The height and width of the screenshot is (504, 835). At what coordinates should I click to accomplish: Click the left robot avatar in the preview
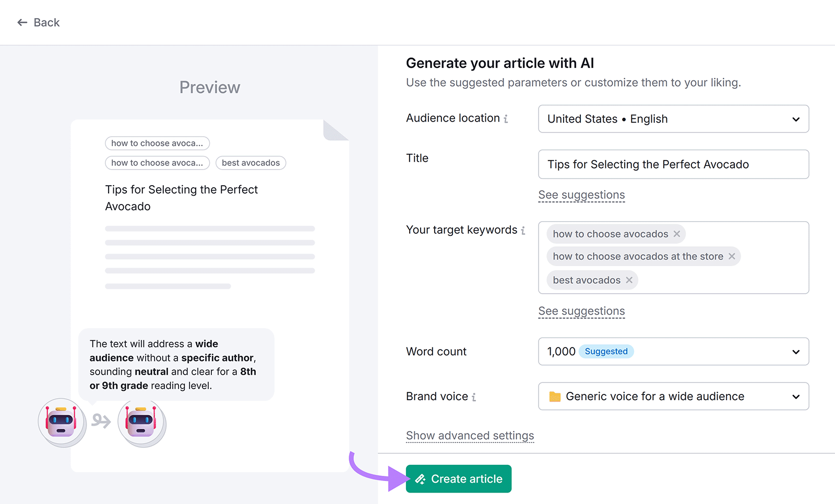pos(61,422)
